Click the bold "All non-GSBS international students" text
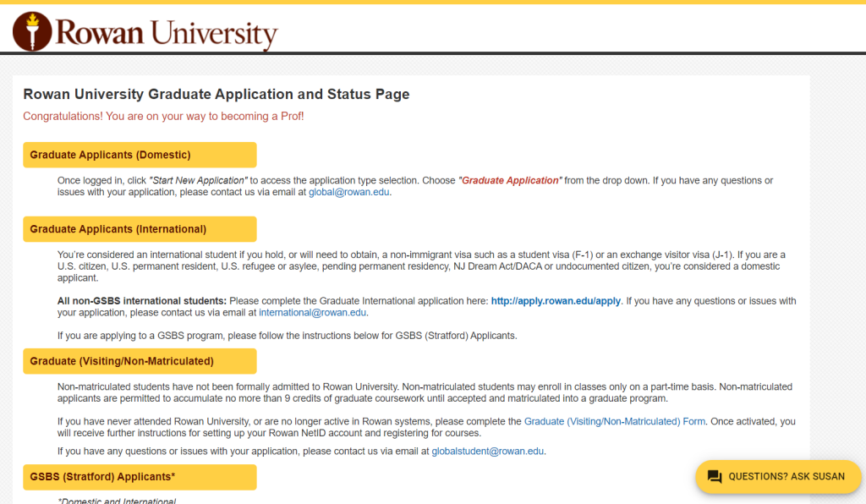This screenshot has height=504, width=866. [141, 301]
